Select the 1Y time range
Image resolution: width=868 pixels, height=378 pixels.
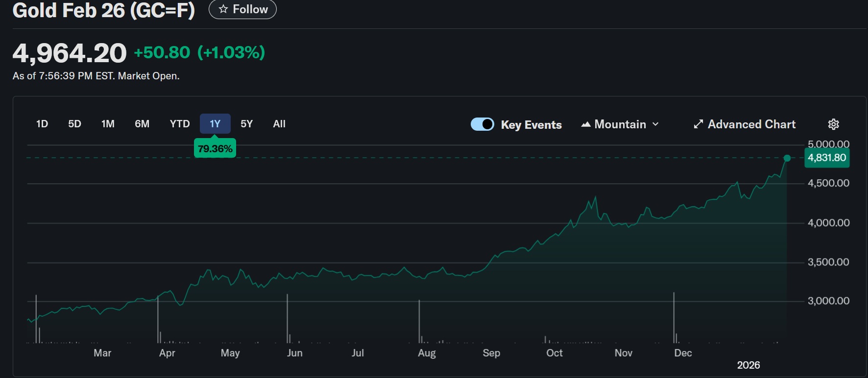pos(215,124)
